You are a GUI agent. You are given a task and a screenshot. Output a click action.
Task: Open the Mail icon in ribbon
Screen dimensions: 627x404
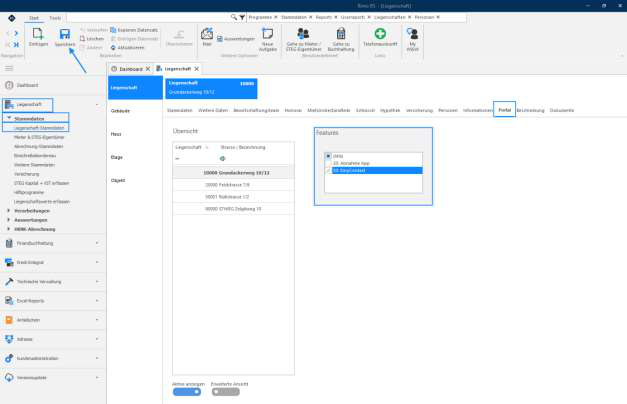coord(207,34)
